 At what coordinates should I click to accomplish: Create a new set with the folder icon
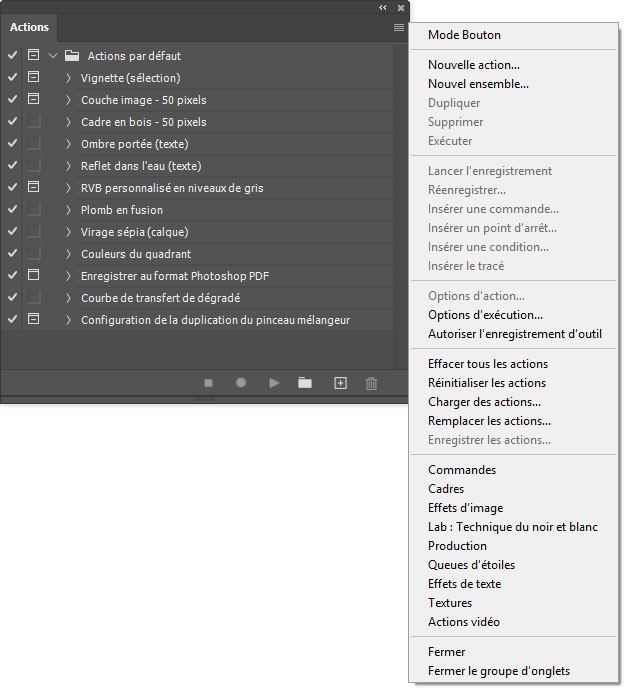(x=305, y=383)
